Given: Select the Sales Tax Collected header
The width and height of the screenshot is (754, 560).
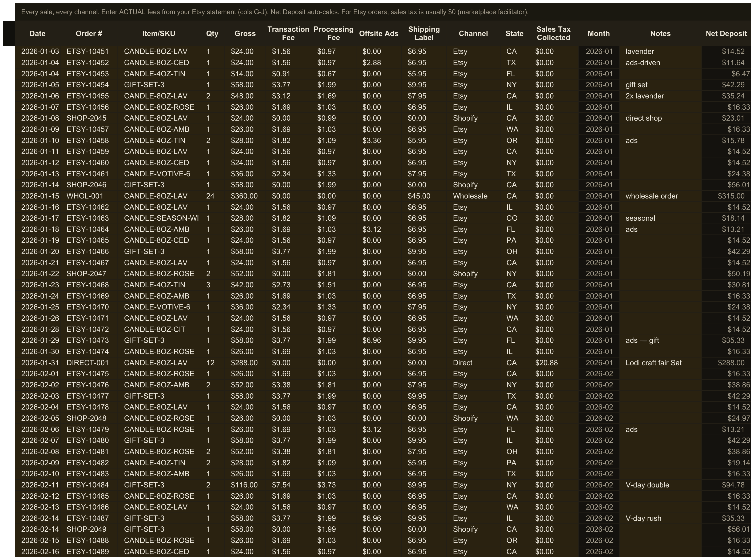Looking at the screenshot, I should 553,34.
